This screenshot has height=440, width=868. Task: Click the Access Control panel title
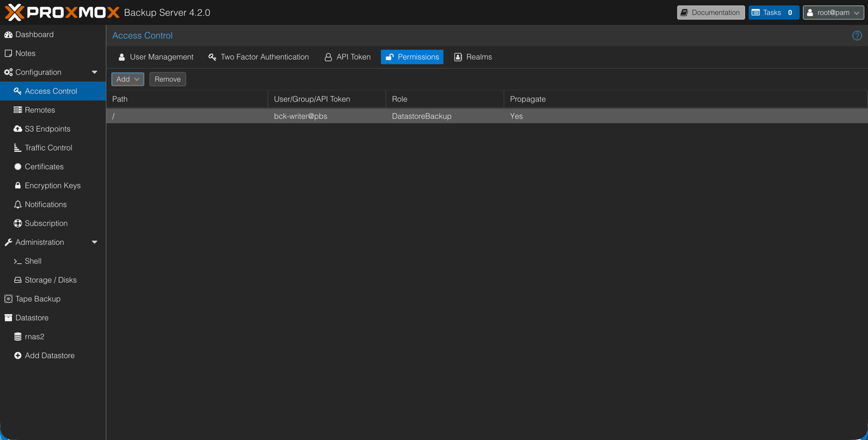click(142, 35)
